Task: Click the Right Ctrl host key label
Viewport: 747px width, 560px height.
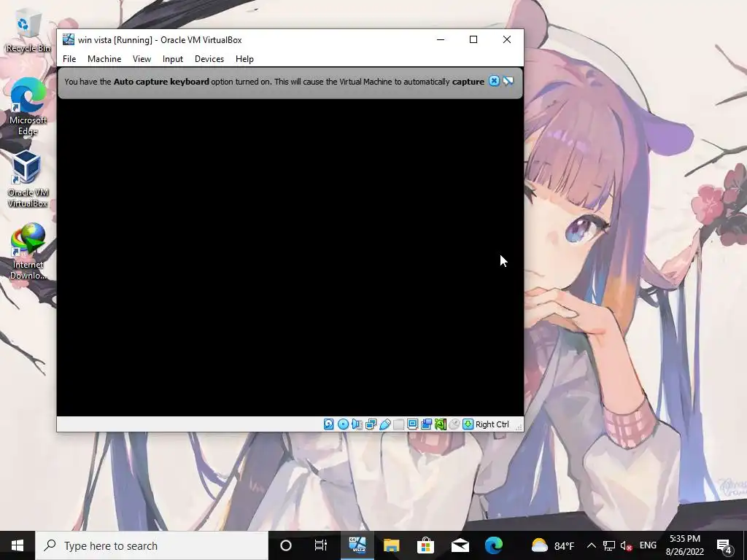Action: point(492,424)
